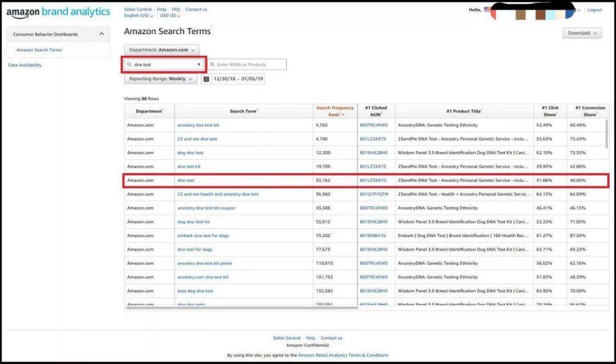This screenshot has height=364, width=616.
Task: Collapse the Consumer Behavior Dashboards panel
Action: coord(102,34)
